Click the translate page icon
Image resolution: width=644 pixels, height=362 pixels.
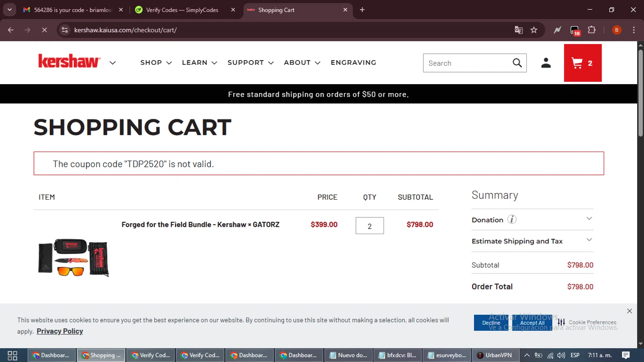[519, 30]
